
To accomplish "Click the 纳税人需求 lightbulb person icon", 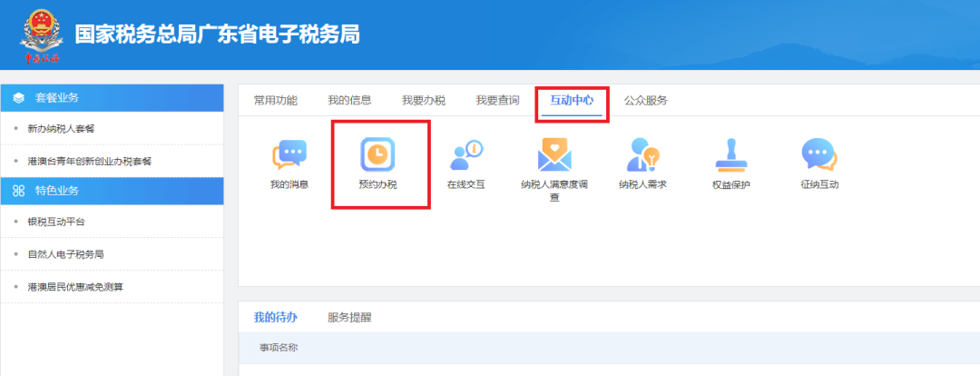I will [x=643, y=154].
